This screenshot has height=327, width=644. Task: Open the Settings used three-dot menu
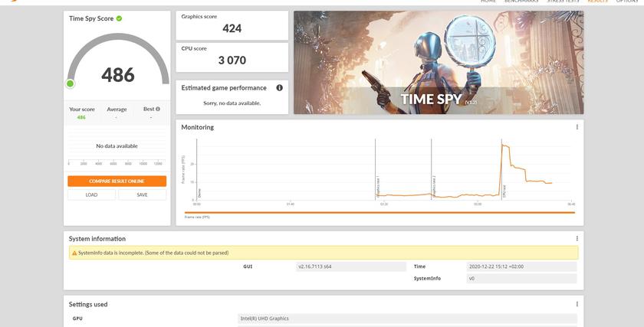pyautogui.click(x=577, y=304)
